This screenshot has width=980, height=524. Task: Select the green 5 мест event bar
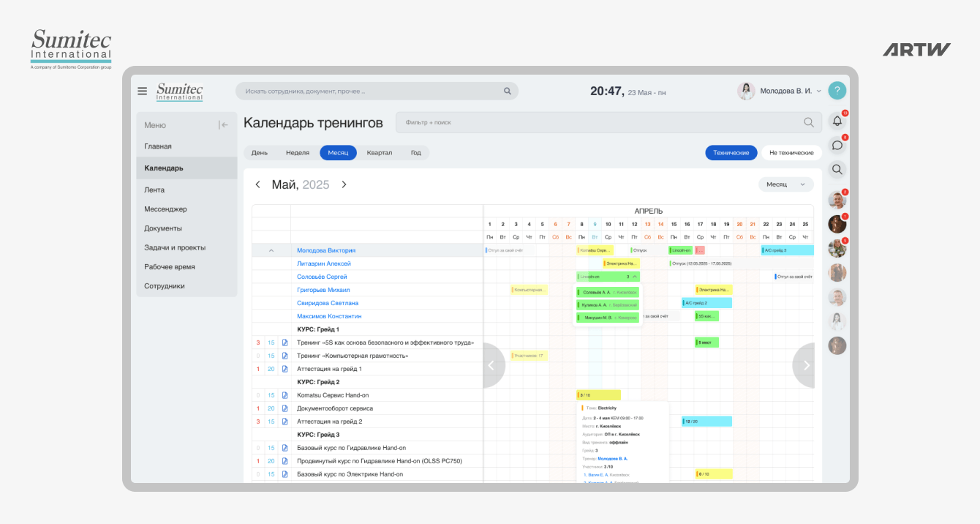pyautogui.click(x=706, y=343)
